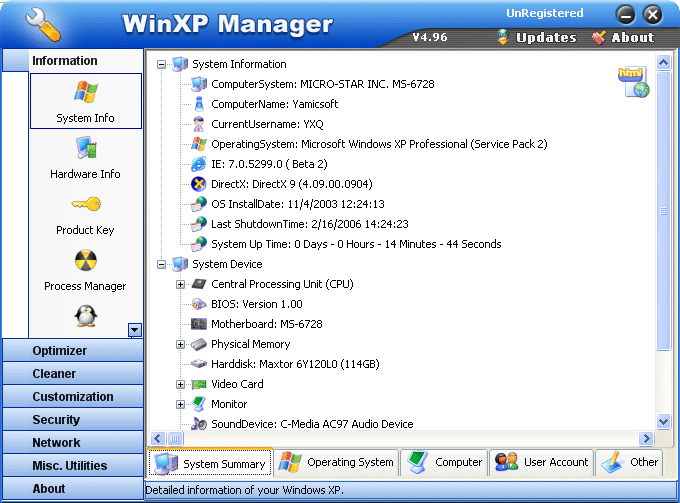The image size is (680, 503).
Task: Switch to the System Summary tab
Action: point(210,463)
